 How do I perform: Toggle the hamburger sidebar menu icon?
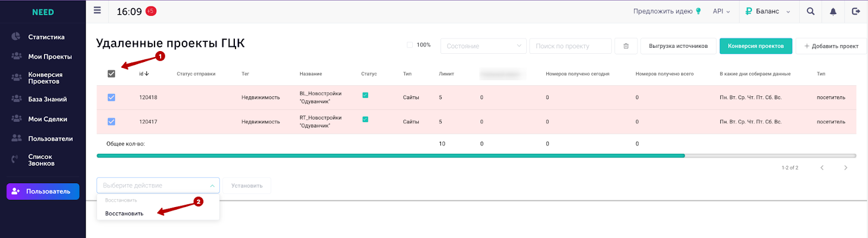point(97,10)
